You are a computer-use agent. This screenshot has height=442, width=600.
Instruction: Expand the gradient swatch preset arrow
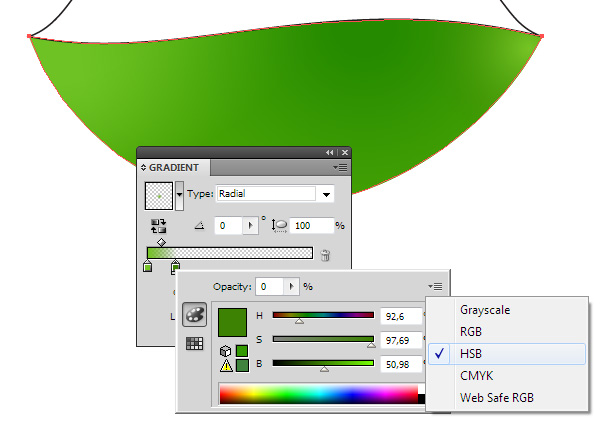tap(179, 194)
